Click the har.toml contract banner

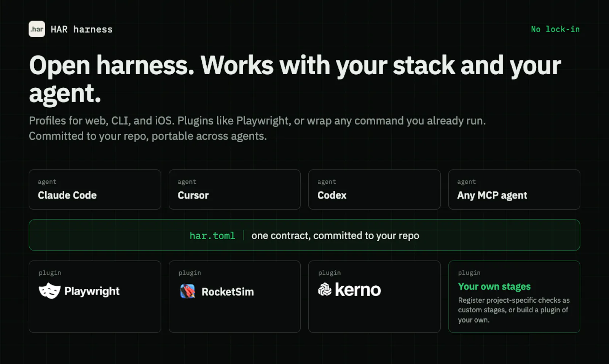pos(304,235)
